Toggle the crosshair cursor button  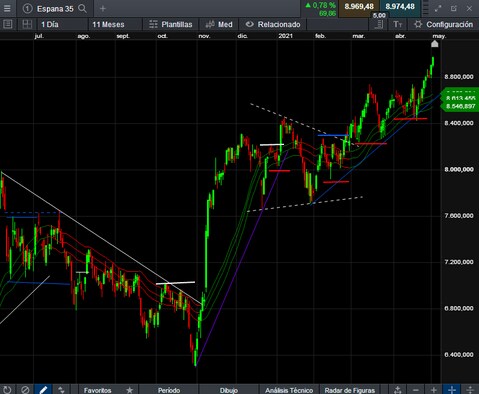point(452,390)
